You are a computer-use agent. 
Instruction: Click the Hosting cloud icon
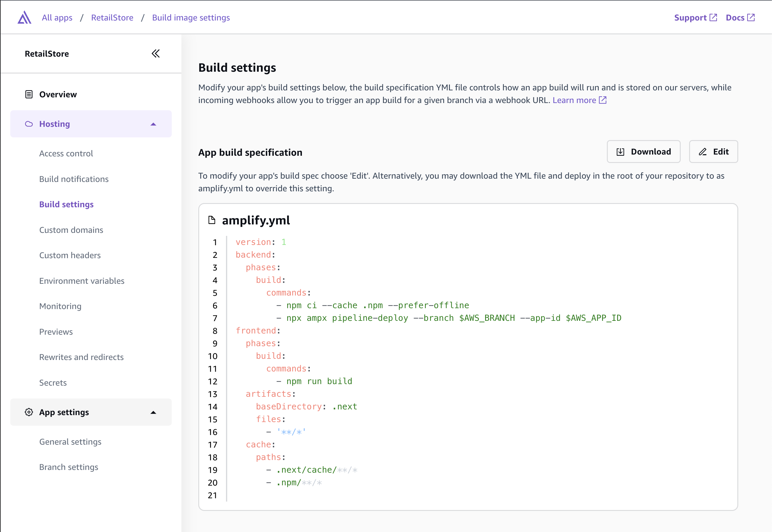coord(29,124)
